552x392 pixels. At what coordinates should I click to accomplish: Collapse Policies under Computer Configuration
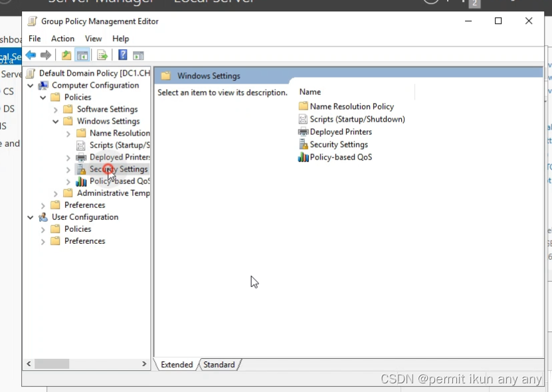tap(43, 98)
